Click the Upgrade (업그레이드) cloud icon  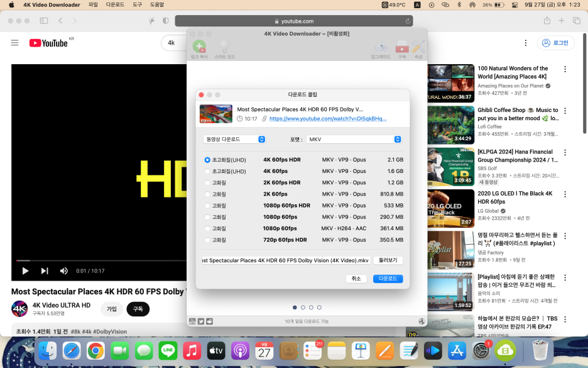point(381,47)
